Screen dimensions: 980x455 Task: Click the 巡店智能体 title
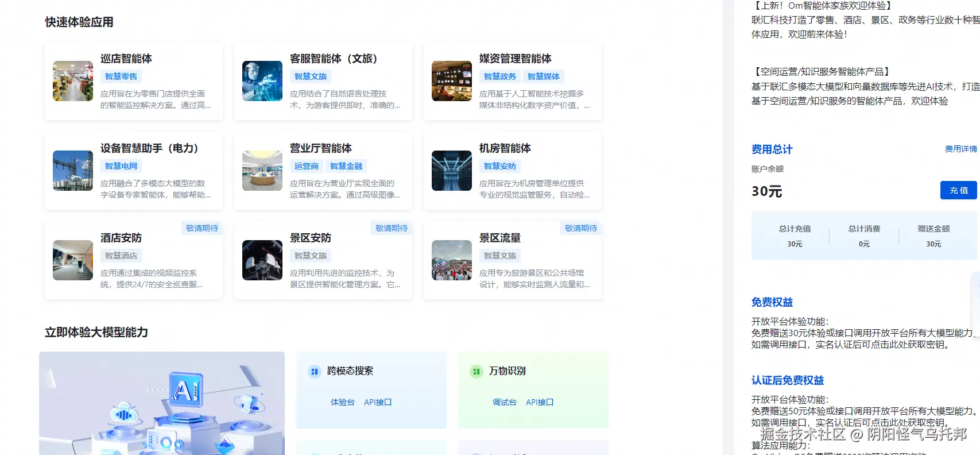pyautogui.click(x=126, y=59)
